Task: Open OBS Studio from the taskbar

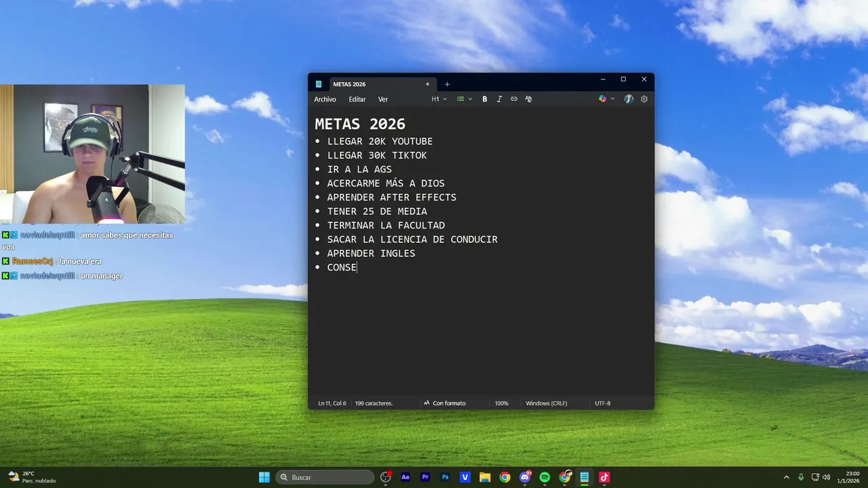Action: 386,477
